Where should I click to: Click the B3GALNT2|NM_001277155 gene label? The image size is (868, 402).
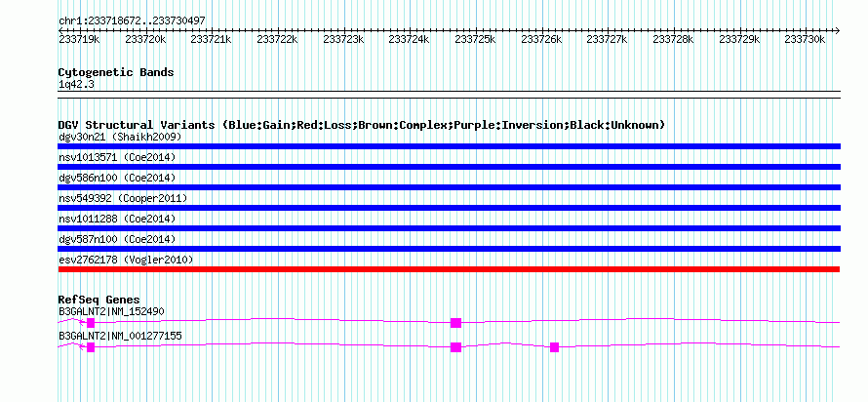point(120,336)
